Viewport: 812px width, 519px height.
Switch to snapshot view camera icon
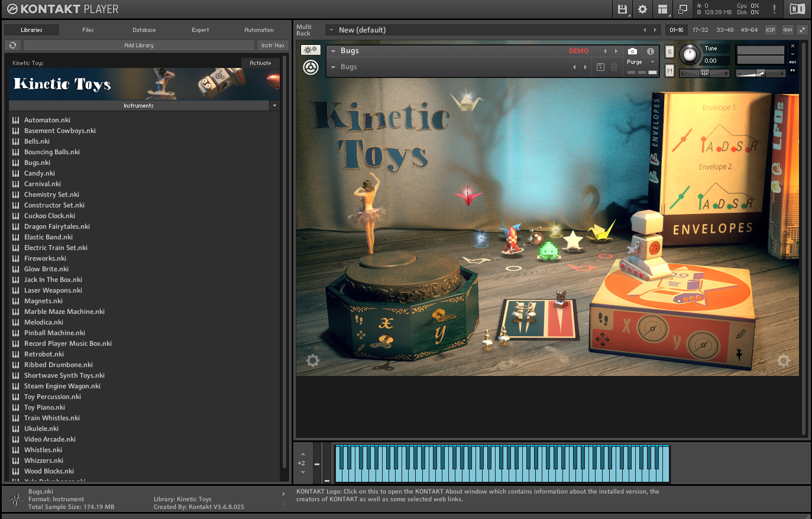632,51
